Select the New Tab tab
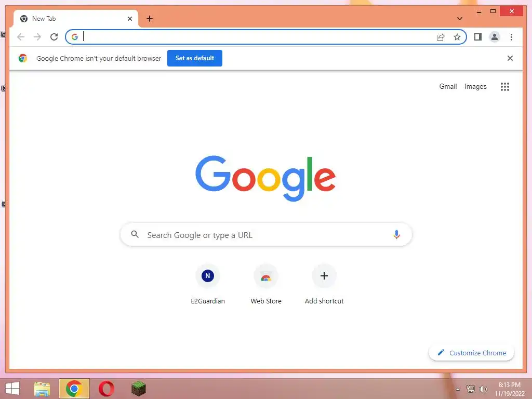Viewport: 532px width, 399px height. click(x=76, y=19)
